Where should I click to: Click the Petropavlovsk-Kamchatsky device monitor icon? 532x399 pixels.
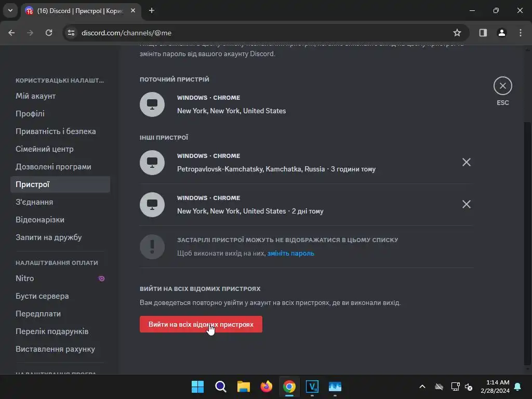pyautogui.click(x=152, y=163)
